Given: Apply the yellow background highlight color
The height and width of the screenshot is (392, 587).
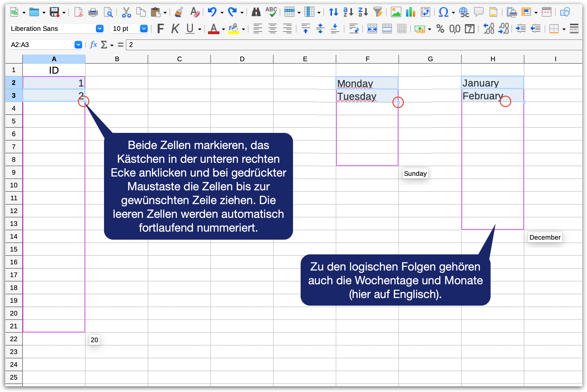Looking at the screenshot, I should click(234, 29).
